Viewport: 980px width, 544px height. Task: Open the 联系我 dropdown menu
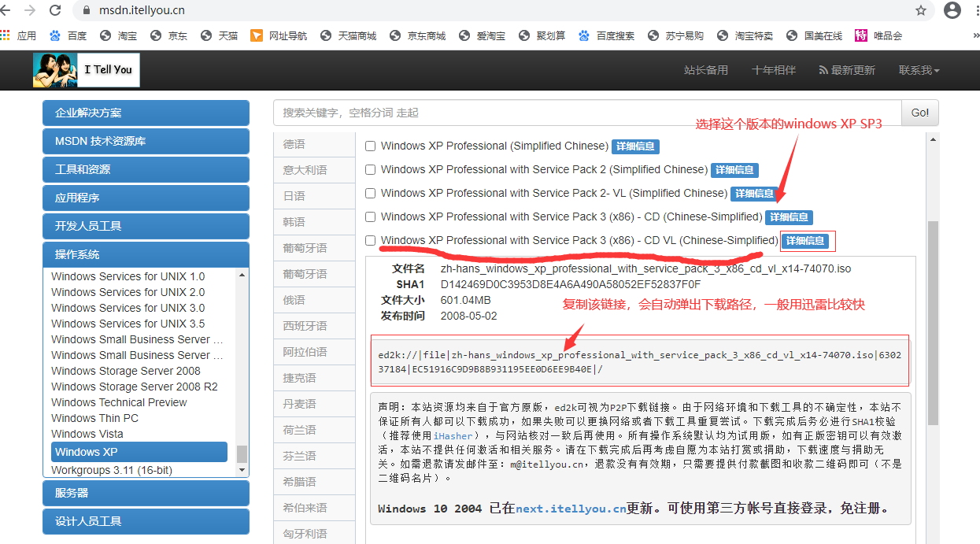[919, 70]
